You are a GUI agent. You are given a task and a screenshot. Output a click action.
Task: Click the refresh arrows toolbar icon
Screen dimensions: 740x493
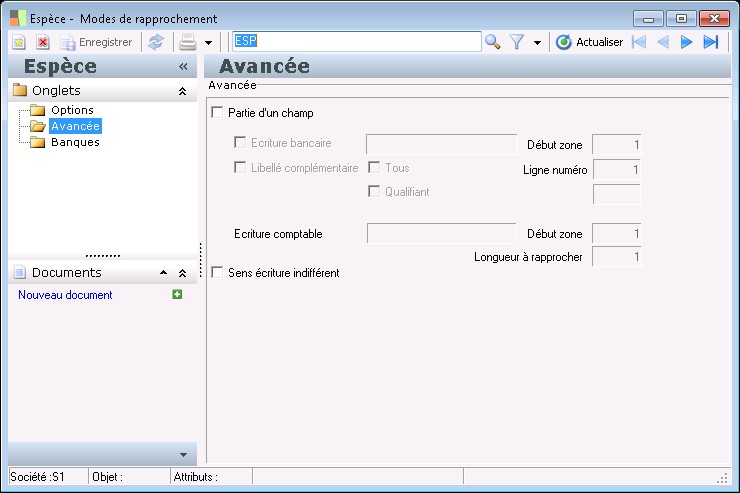(156, 42)
